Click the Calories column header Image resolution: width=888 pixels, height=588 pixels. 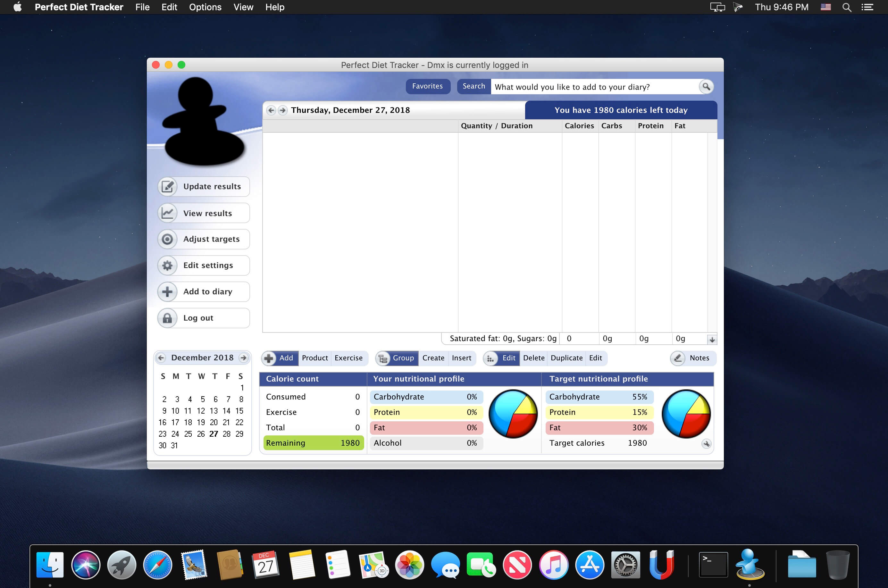point(580,126)
